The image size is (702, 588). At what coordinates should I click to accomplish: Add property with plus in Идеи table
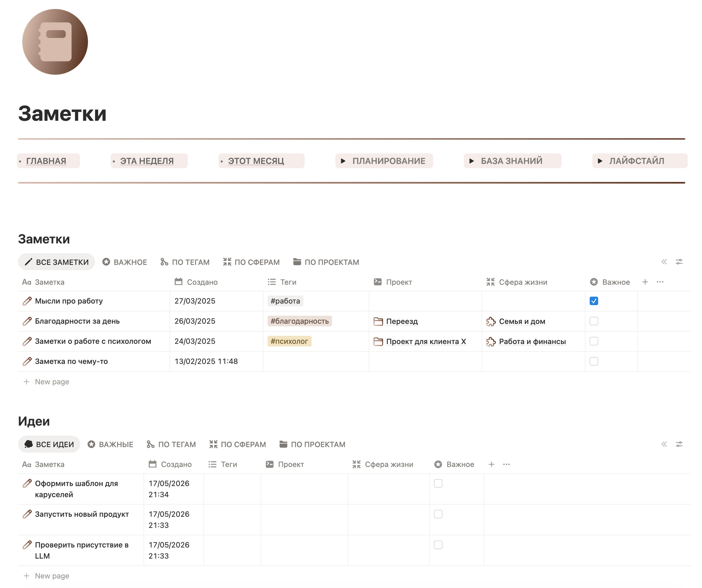point(491,464)
